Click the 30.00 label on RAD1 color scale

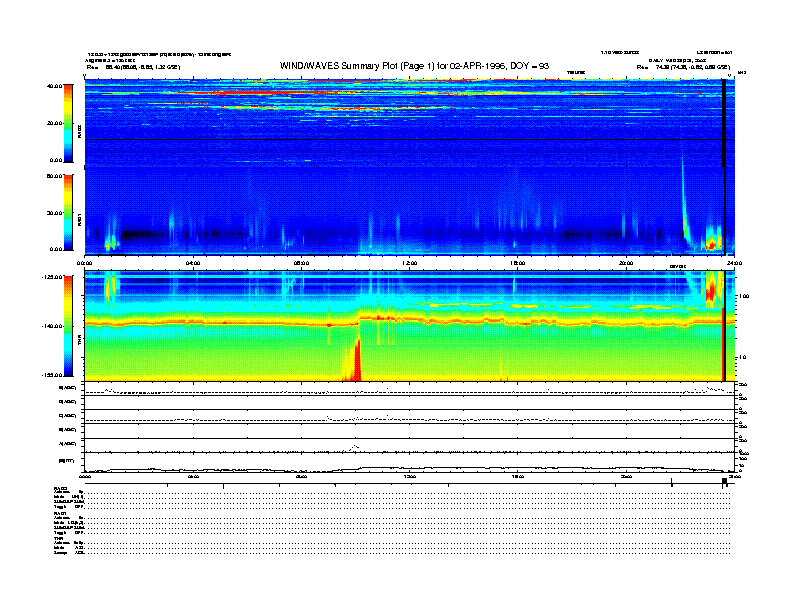tap(54, 213)
